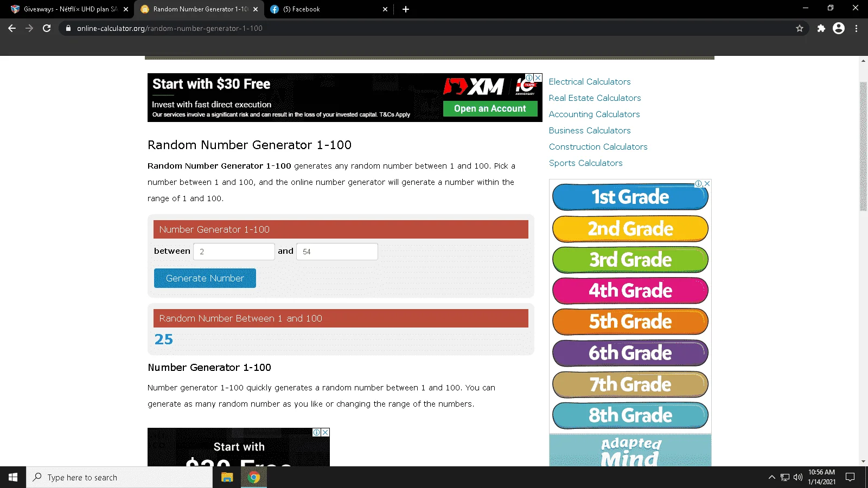Open Construction Calculators link
This screenshot has width=868, height=488.
(598, 147)
